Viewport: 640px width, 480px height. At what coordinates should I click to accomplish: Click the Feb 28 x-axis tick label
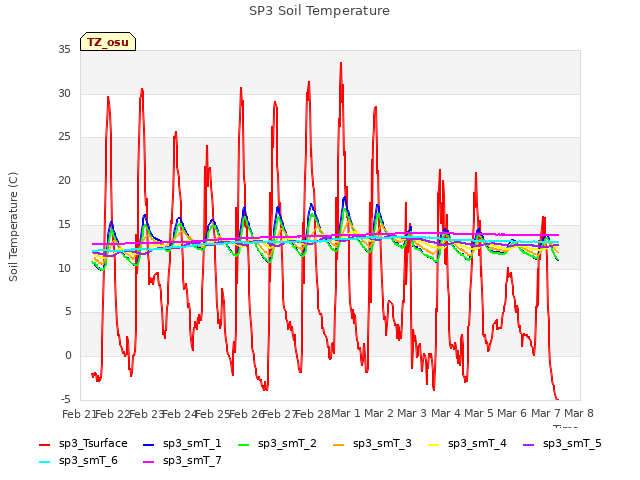point(312,414)
